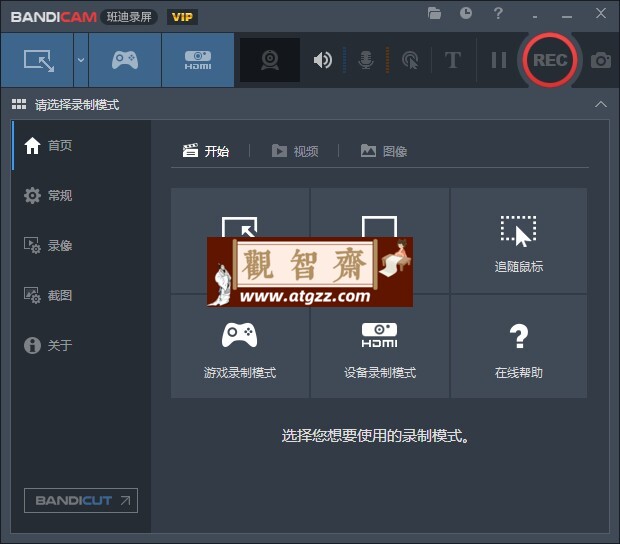Select the HDMI device recording mode in toolbar
The height and width of the screenshot is (544, 620).
198,60
